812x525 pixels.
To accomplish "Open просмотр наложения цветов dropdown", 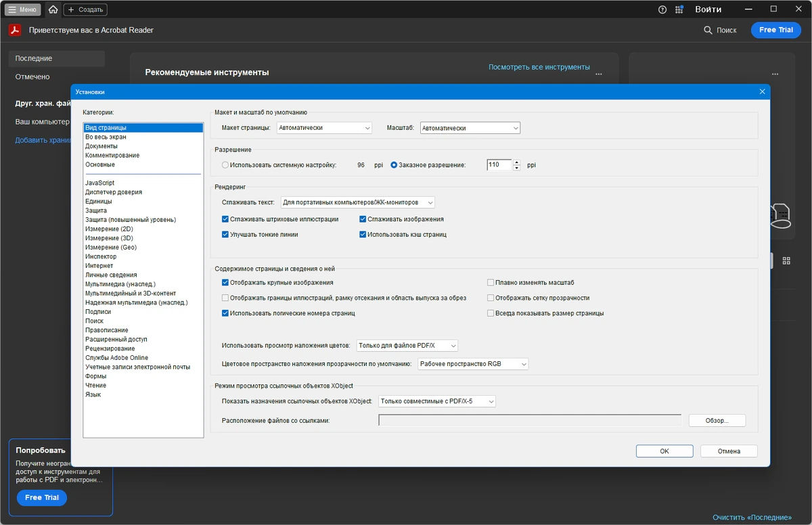I will pyautogui.click(x=407, y=346).
